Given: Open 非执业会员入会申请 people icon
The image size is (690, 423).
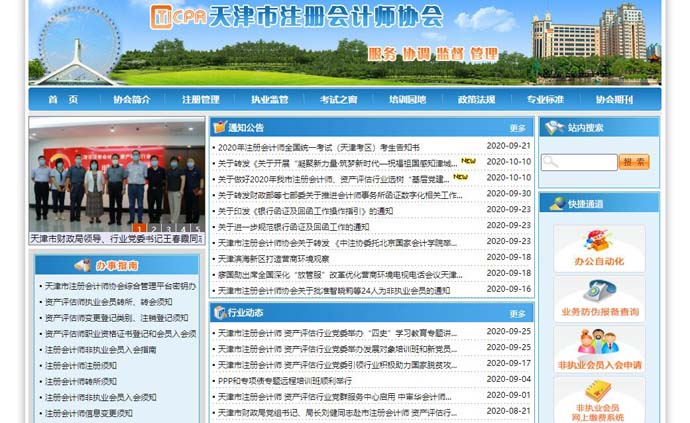Looking at the screenshot, I should coord(598,342).
